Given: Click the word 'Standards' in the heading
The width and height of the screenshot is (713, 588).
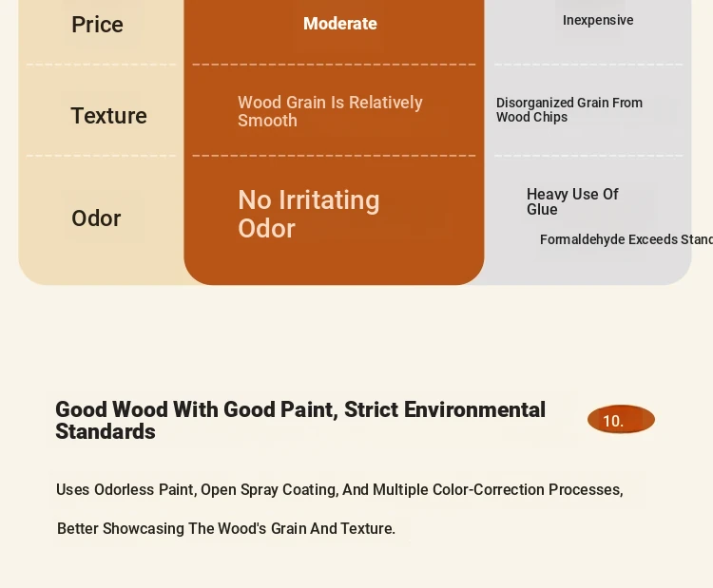Looking at the screenshot, I should click(106, 431).
